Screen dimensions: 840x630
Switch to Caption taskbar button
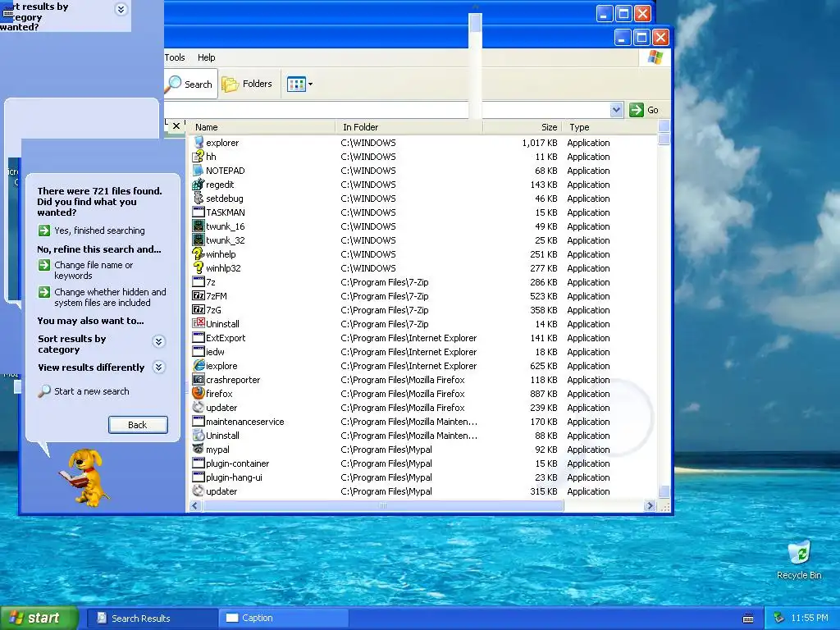pyautogui.click(x=283, y=619)
